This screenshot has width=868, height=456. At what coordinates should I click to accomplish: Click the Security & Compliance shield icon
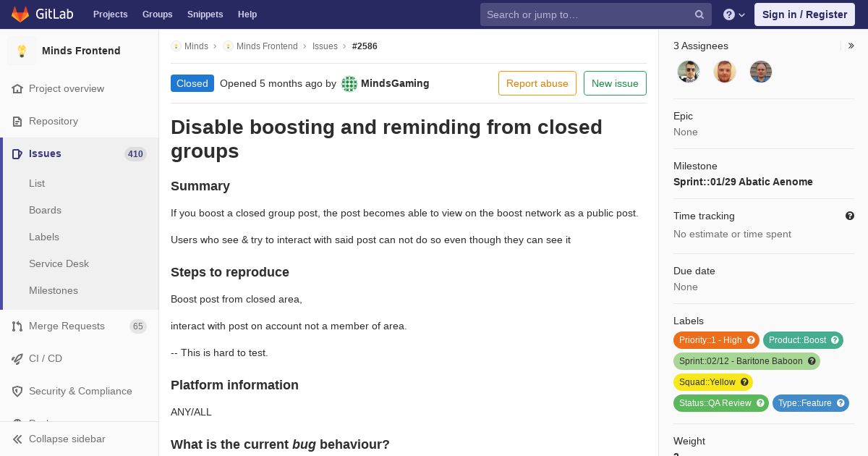(x=17, y=391)
